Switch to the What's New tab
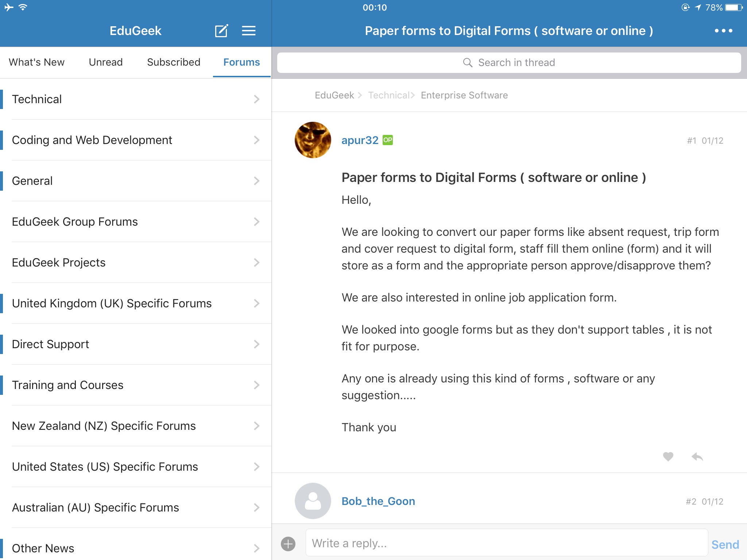The height and width of the screenshot is (560, 747). pyautogui.click(x=36, y=62)
